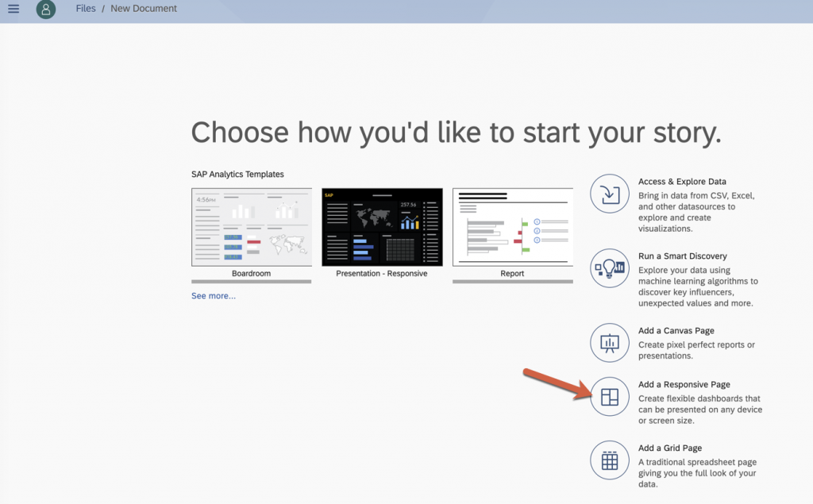Click the Run a Smart Discovery icon

pyautogui.click(x=609, y=268)
